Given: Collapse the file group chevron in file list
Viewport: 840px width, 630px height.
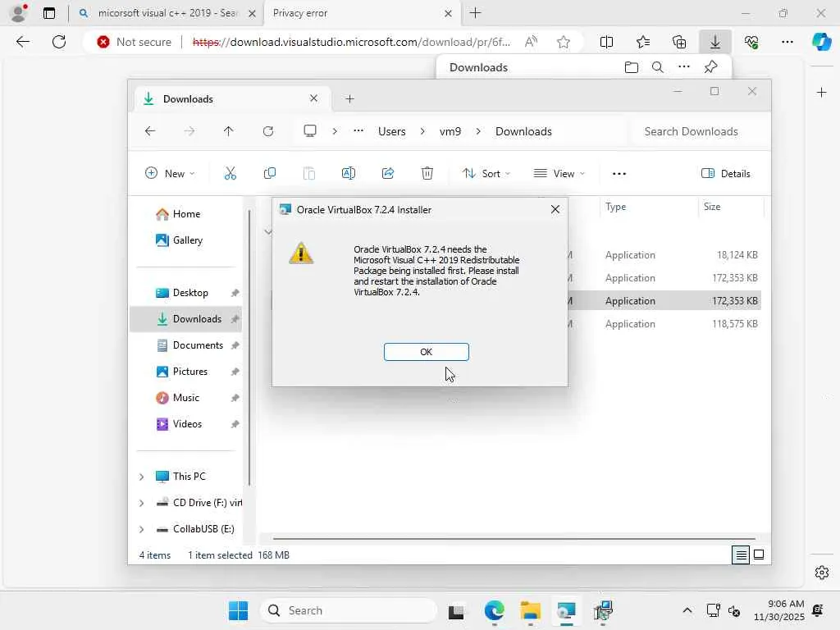Looking at the screenshot, I should pyautogui.click(x=268, y=232).
